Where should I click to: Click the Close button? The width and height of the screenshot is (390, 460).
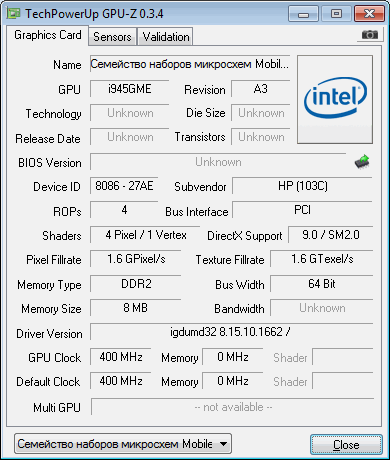point(346,445)
